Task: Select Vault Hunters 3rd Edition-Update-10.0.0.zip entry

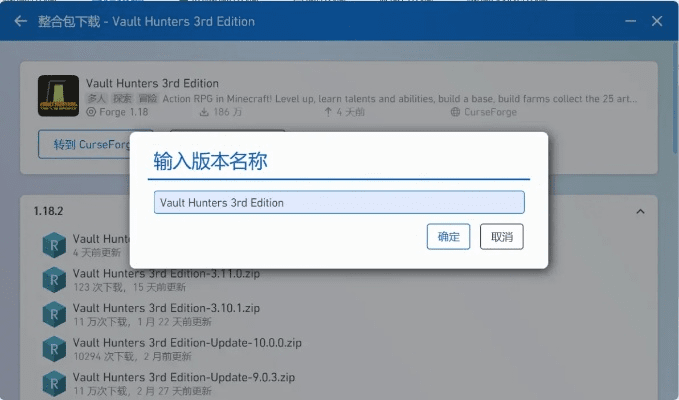Action: click(185, 342)
